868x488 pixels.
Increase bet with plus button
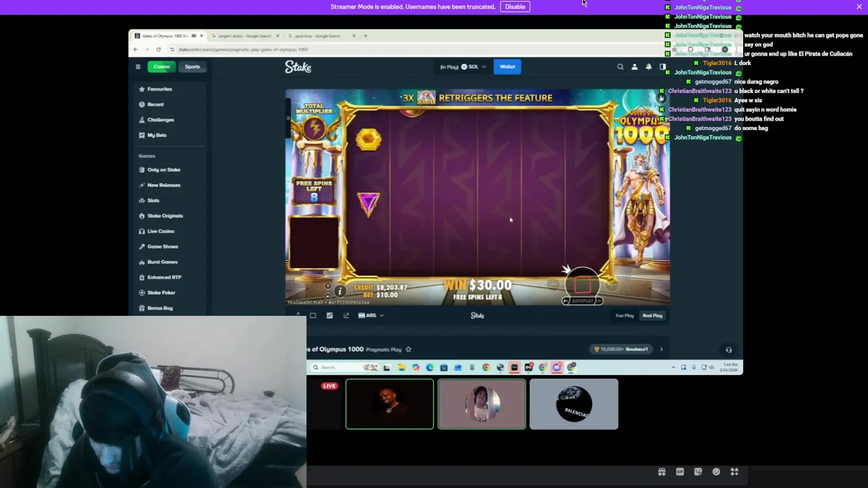[x=612, y=285]
